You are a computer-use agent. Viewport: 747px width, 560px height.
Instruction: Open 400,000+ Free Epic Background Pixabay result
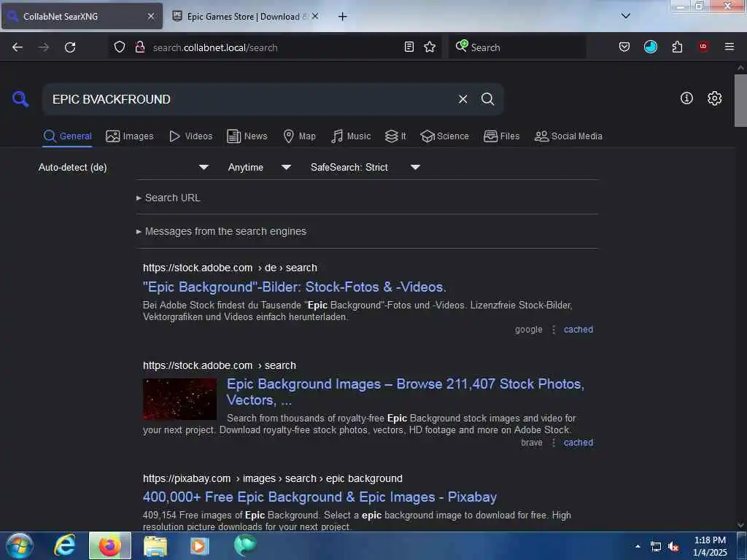click(x=320, y=497)
